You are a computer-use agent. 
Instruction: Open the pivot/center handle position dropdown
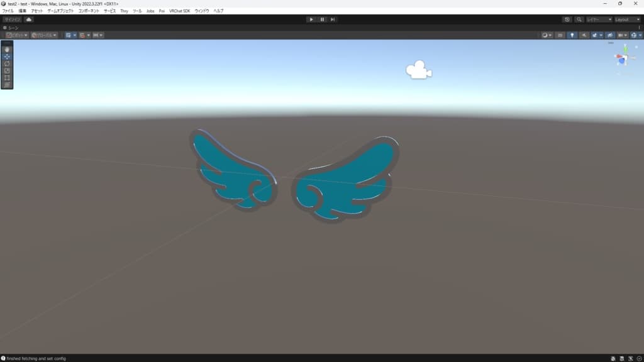pyautogui.click(x=17, y=35)
